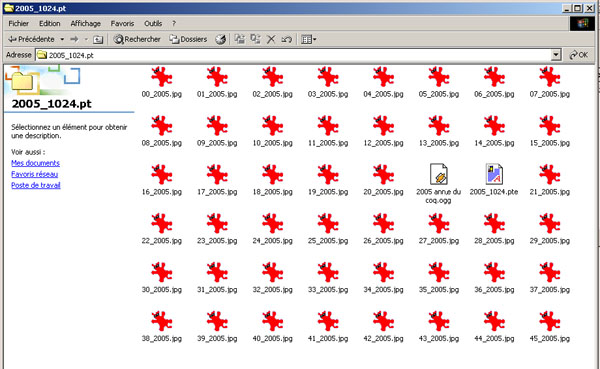Open the Précédente history dropdown arrow
Image resolution: width=600 pixels, height=369 pixels.
62,39
